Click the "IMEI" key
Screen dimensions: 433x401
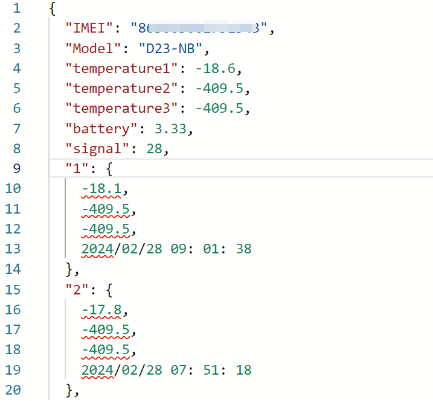click(90, 28)
